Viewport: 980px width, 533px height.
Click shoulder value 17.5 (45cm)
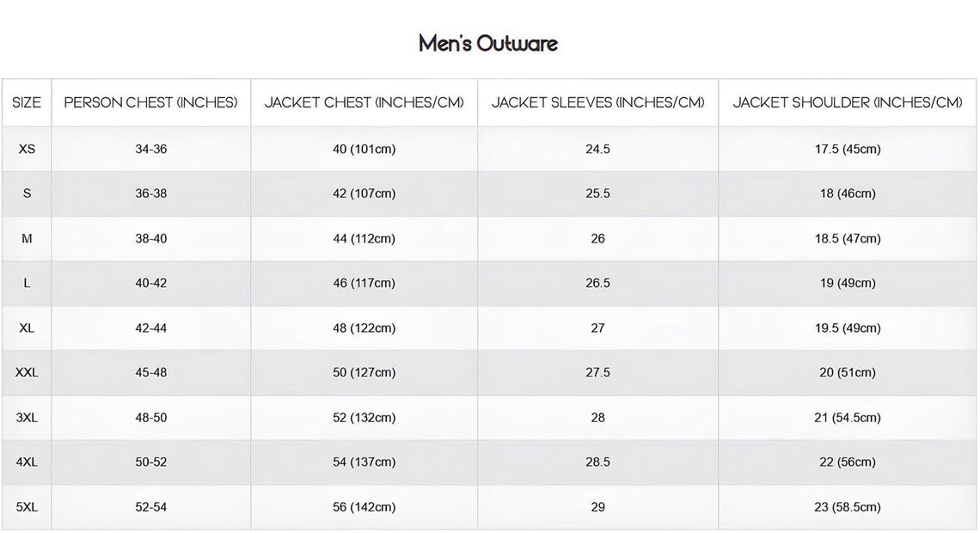[848, 149]
